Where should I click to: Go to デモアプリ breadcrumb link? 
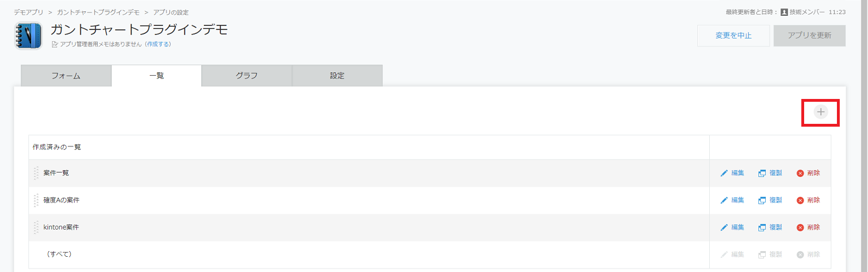[x=29, y=12]
